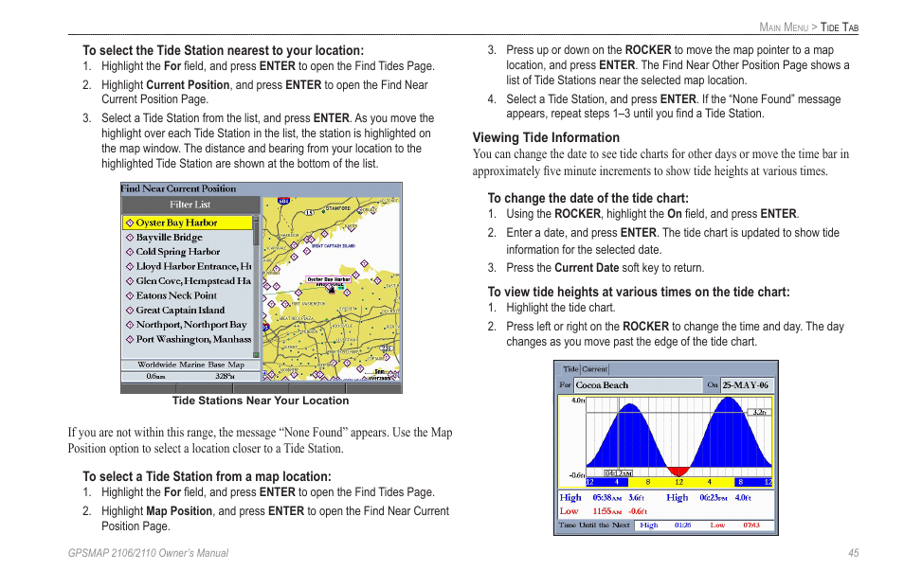Click Worldwide Marine Base Map label
The image size is (904, 588).
pyautogui.click(x=190, y=365)
